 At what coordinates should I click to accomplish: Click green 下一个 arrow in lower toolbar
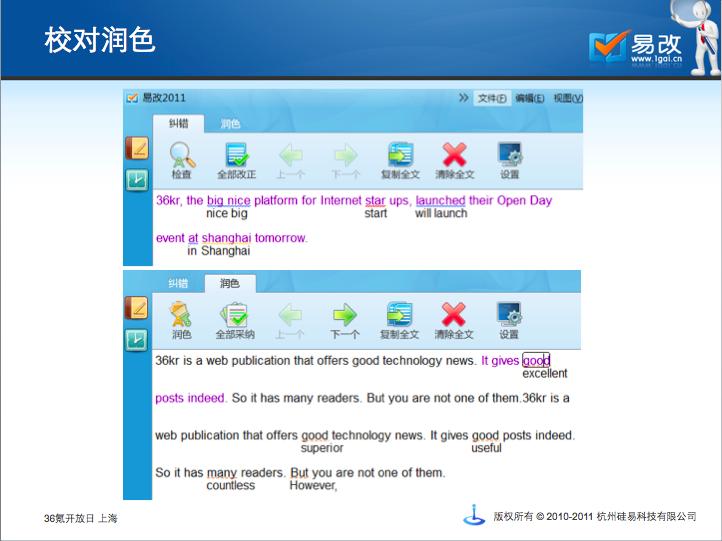(x=344, y=315)
